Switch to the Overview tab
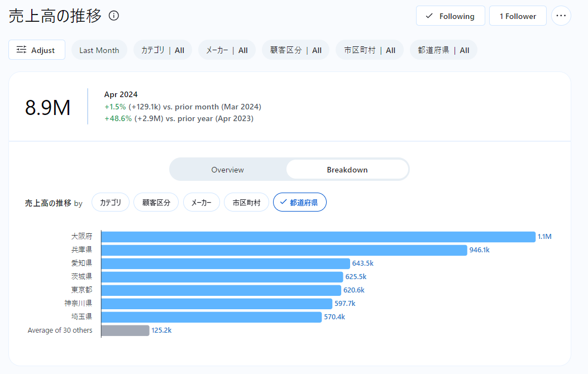 coord(227,170)
